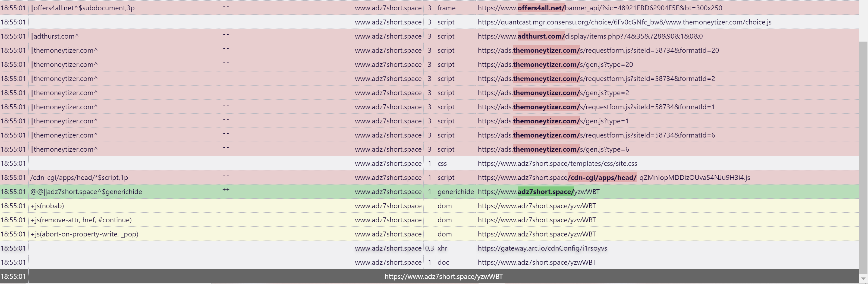Open the gateway.arc.io cdnConfig request URL
Screen dimensions: 868x284
(x=543, y=249)
